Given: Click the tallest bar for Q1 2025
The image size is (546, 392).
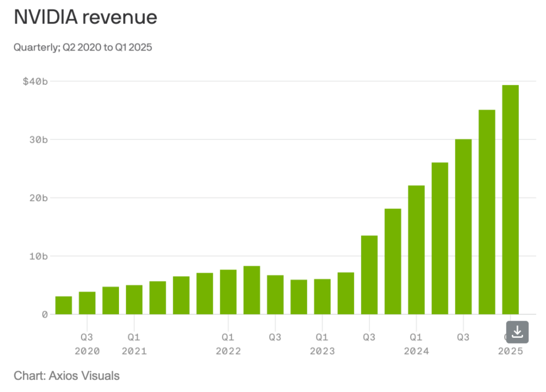Looking at the screenshot, I should (x=510, y=199).
